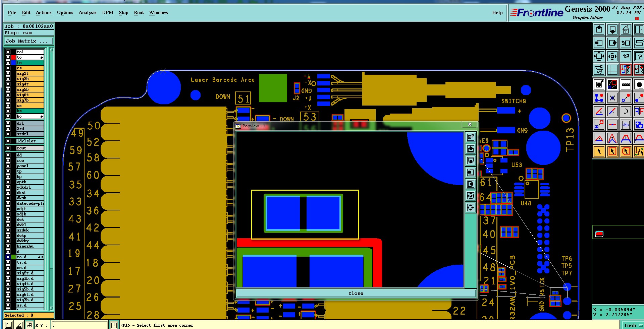644x329 pixels.
Task: Select the rectangle area select arrow tool
Action: (612, 151)
